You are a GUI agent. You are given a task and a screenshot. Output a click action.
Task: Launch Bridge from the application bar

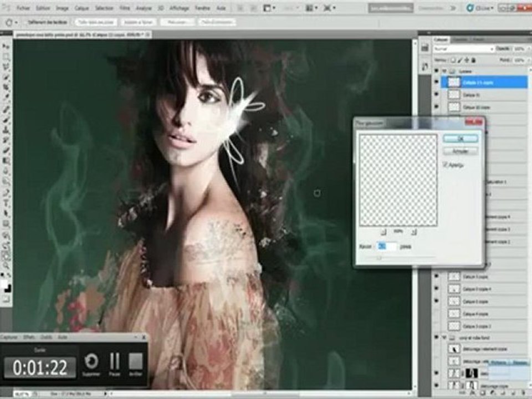tap(241, 8)
